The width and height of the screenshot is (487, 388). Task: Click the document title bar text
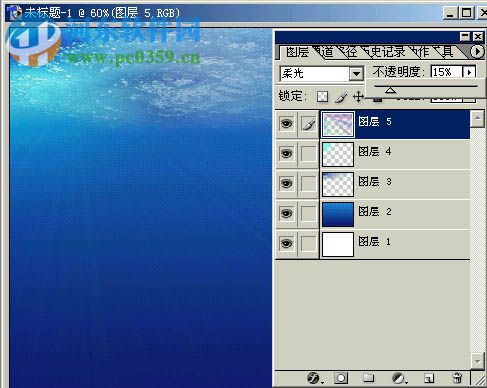pyautogui.click(x=102, y=13)
